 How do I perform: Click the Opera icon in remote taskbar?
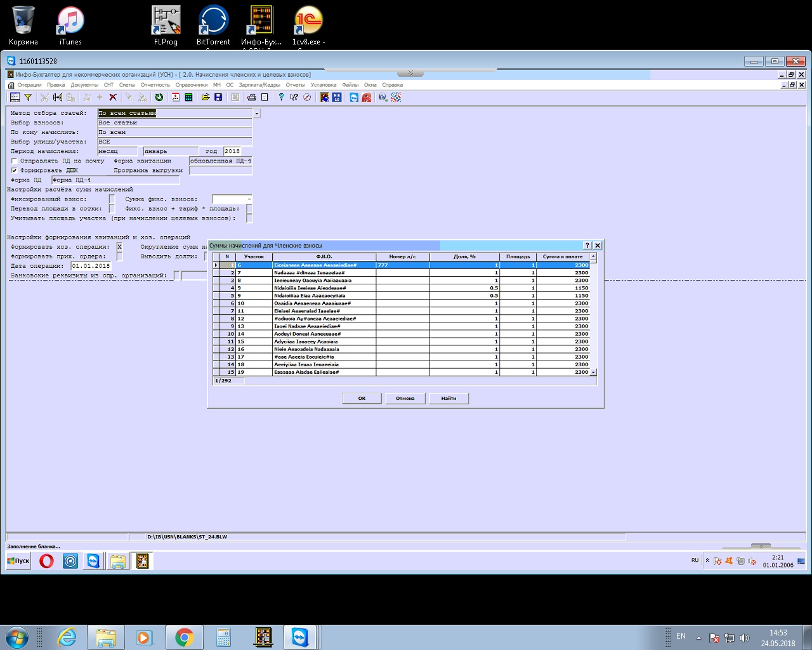(x=46, y=561)
